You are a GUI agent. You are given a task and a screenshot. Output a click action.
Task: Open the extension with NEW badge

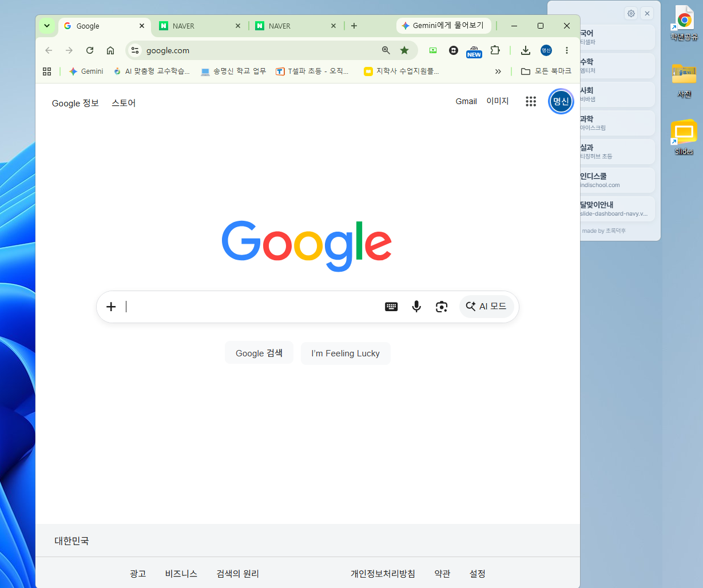474,51
